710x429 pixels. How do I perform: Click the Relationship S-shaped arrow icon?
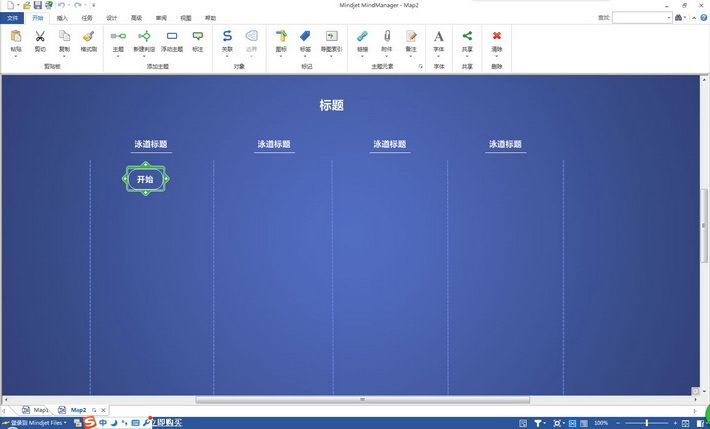click(227, 36)
